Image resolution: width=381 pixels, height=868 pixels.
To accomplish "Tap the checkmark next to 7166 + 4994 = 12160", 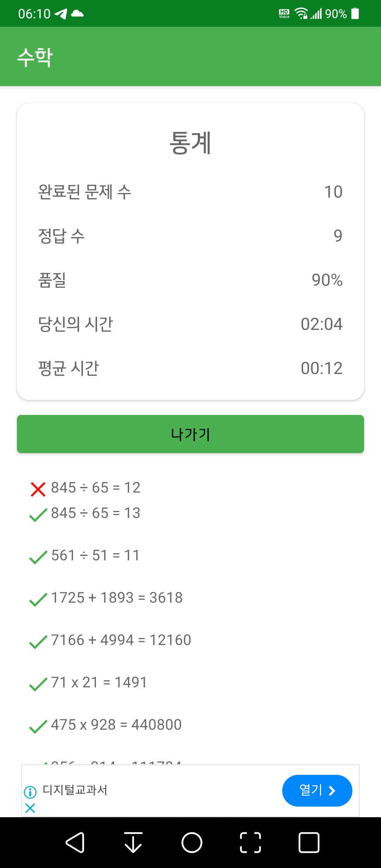I will pyautogui.click(x=38, y=642).
